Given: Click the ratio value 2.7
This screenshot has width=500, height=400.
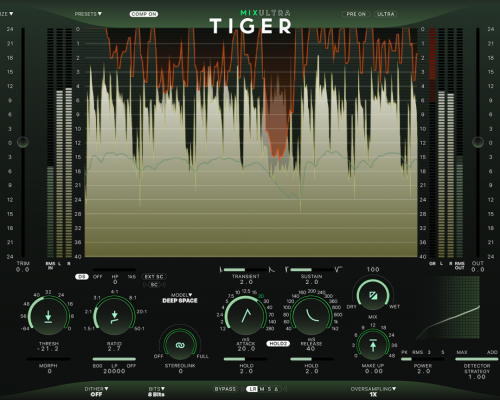Looking at the screenshot, I should pos(114,349).
